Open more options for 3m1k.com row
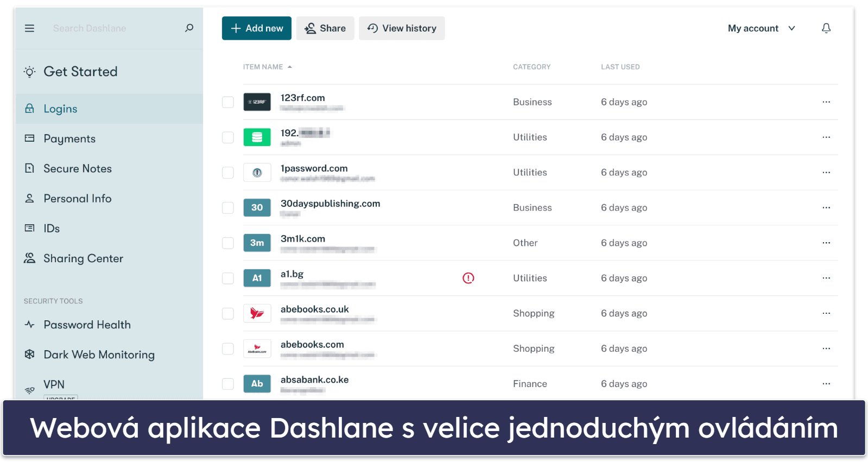Screen dimensions: 868x462 (x=826, y=243)
